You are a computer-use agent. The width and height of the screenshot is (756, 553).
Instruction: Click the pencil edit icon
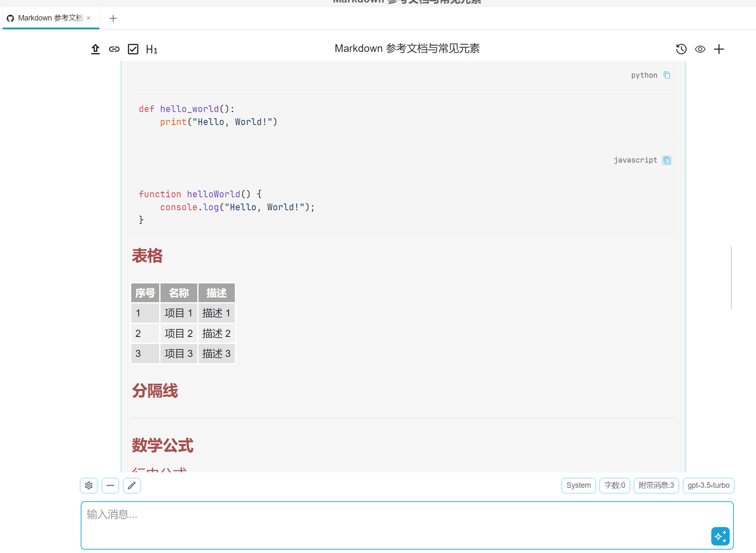[132, 486]
